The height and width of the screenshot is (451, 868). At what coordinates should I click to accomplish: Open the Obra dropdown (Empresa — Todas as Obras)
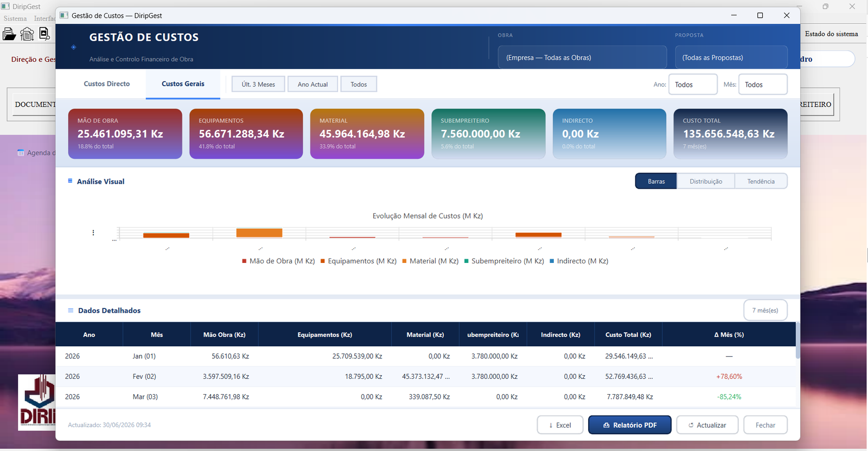click(582, 57)
